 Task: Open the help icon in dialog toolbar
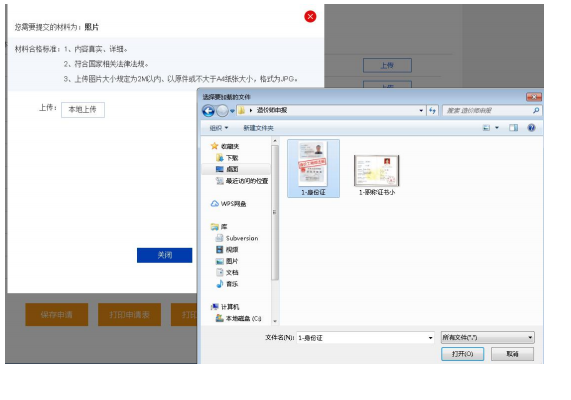(531, 128)
